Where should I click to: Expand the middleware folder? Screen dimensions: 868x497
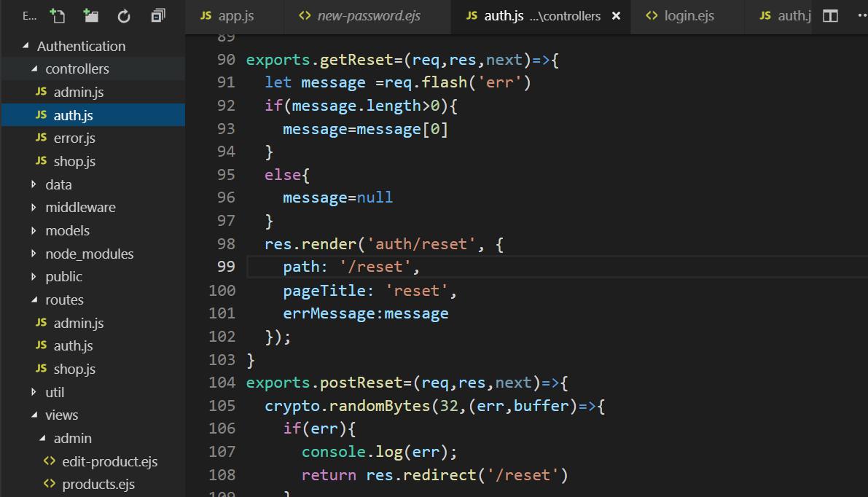coord(34,208)
